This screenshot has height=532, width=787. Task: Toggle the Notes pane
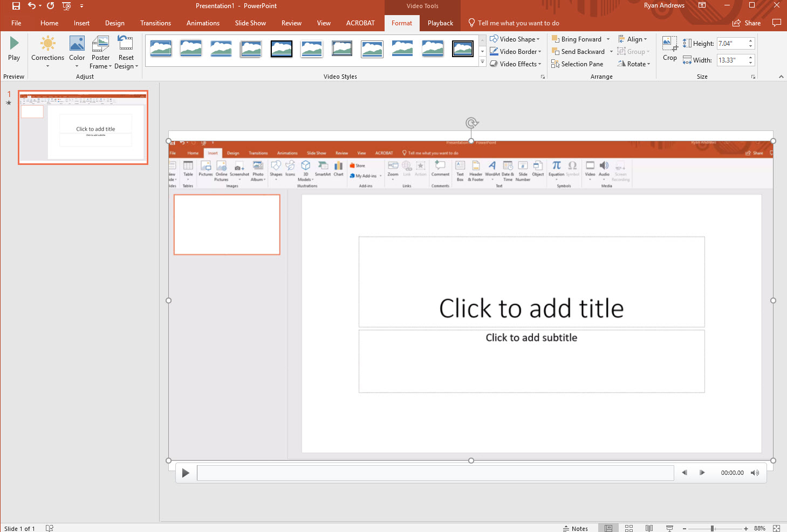[x=576, y=528]
